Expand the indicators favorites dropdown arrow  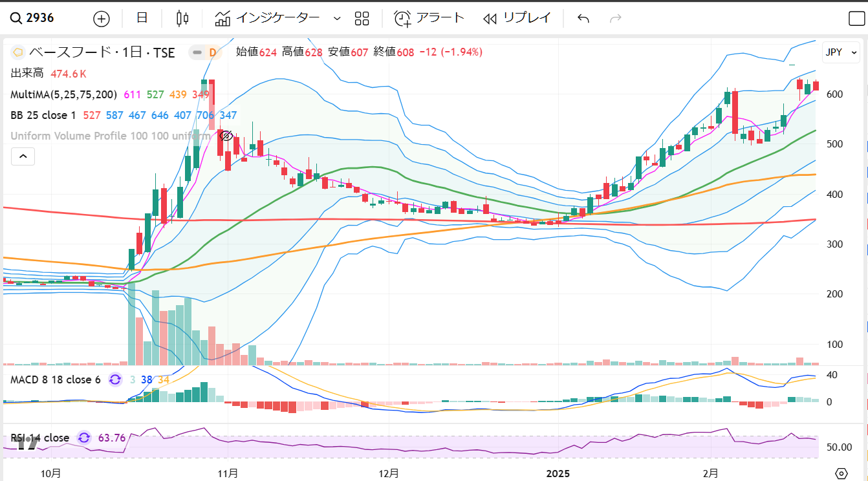337,18
